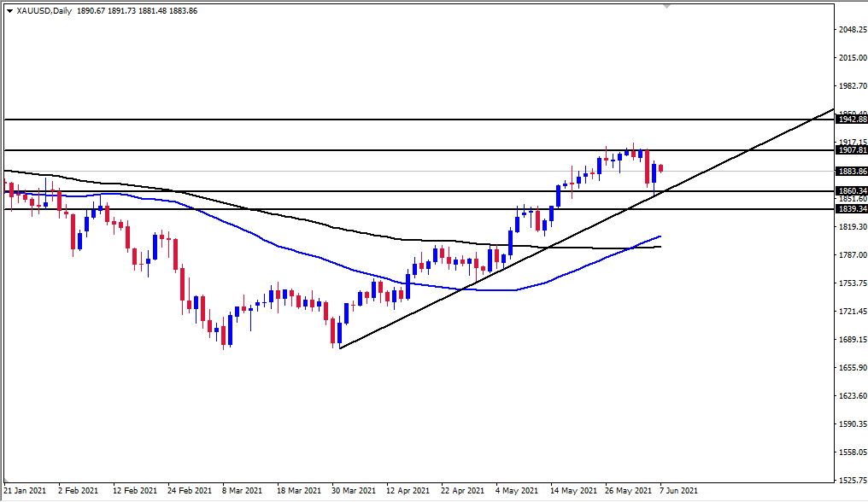
Task: Click the XAUUSD,Daily chart title
Action: tap(44, 10)
